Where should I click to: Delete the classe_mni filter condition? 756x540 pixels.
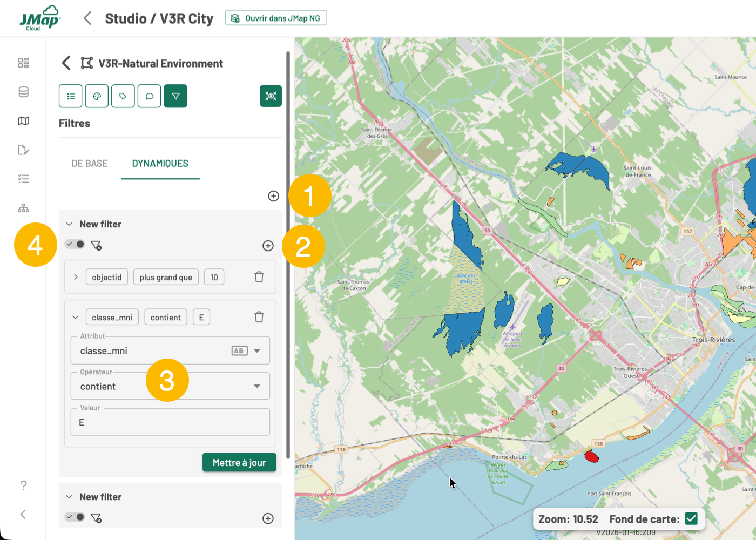tap(259, 317)
